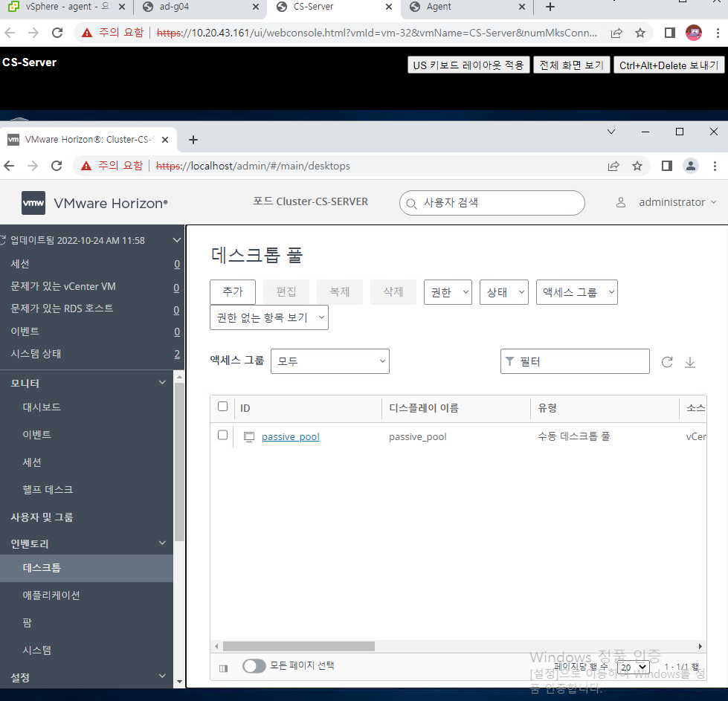
Task: Collapse the 인벤토리 sidebar section
Action: pyautogui.click(x=163, y=543)
